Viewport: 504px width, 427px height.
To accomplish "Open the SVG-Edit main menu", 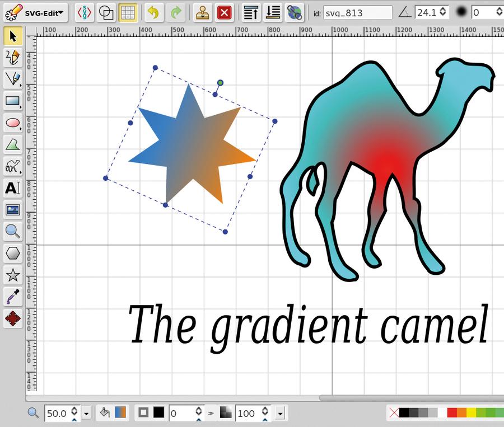I will click(36, 13).
